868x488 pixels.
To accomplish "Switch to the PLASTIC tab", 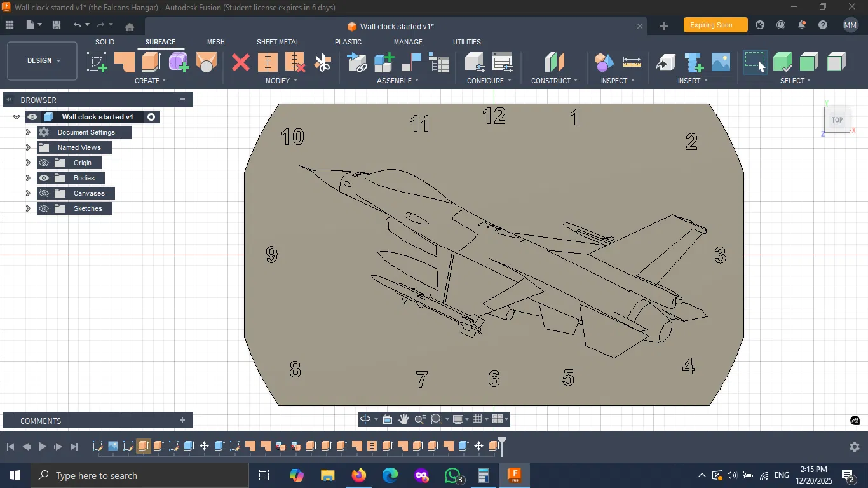I will [348, 42].
